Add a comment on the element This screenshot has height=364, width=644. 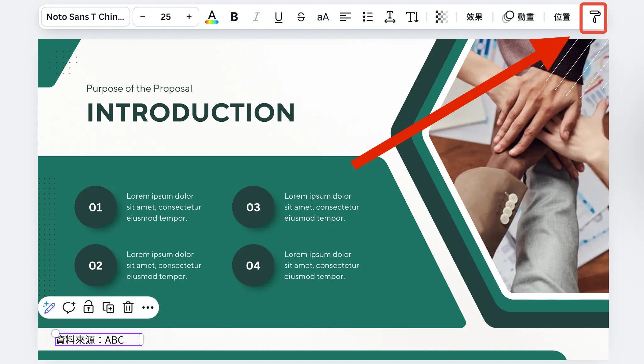point(69,307)
